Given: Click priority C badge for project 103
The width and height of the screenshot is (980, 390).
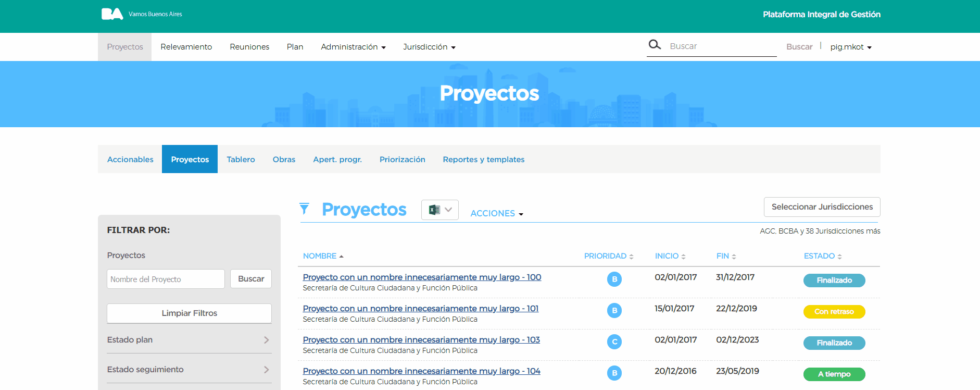Looking at the screenshot, I should [614, 342].
